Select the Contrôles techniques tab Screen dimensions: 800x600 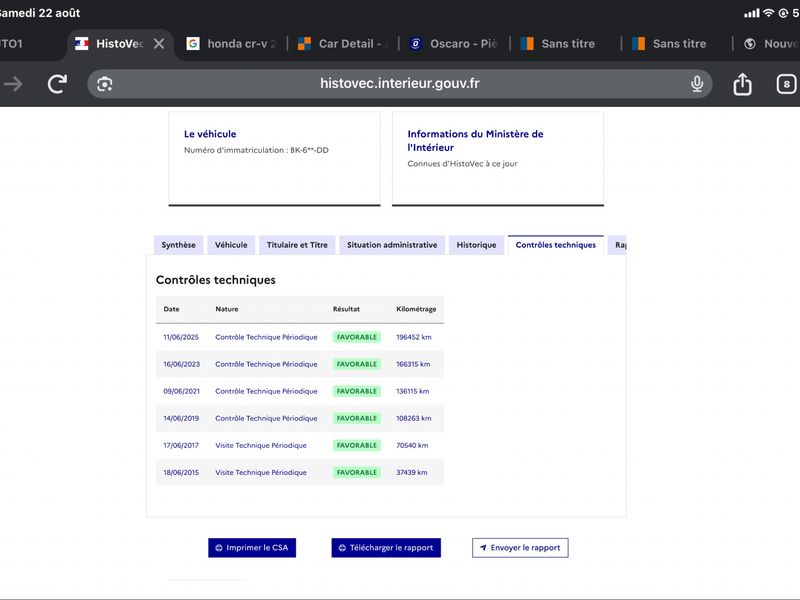pos(556,245)
